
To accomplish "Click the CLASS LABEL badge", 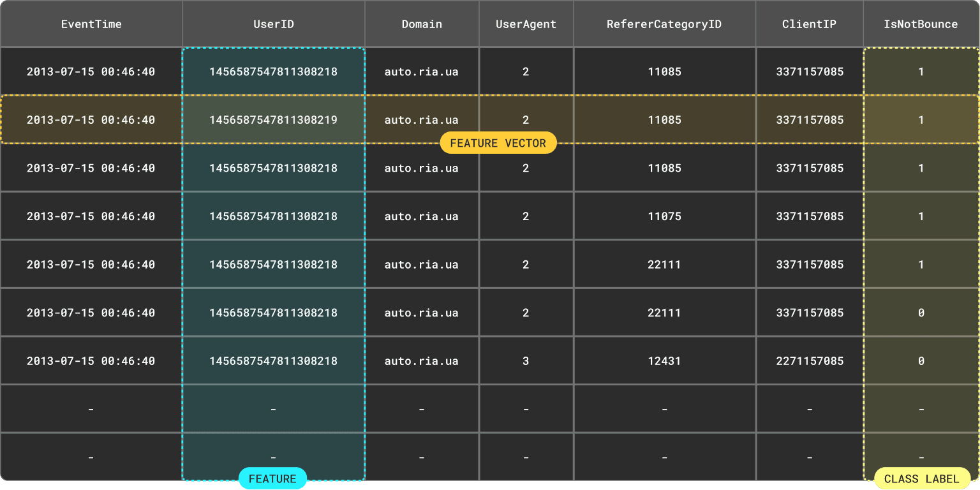I will (x=921, y=479).
